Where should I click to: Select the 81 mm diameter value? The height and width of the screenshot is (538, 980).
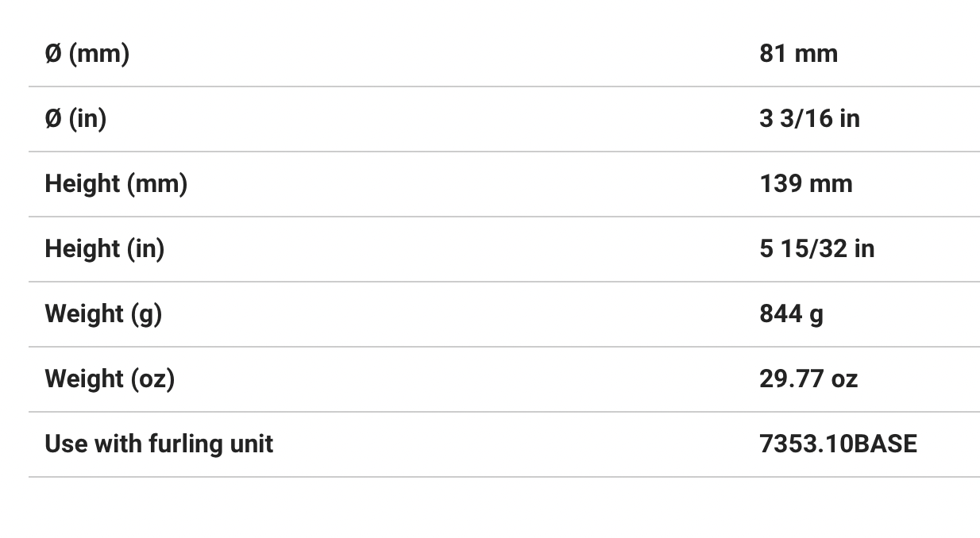click(x=798, y=54)
